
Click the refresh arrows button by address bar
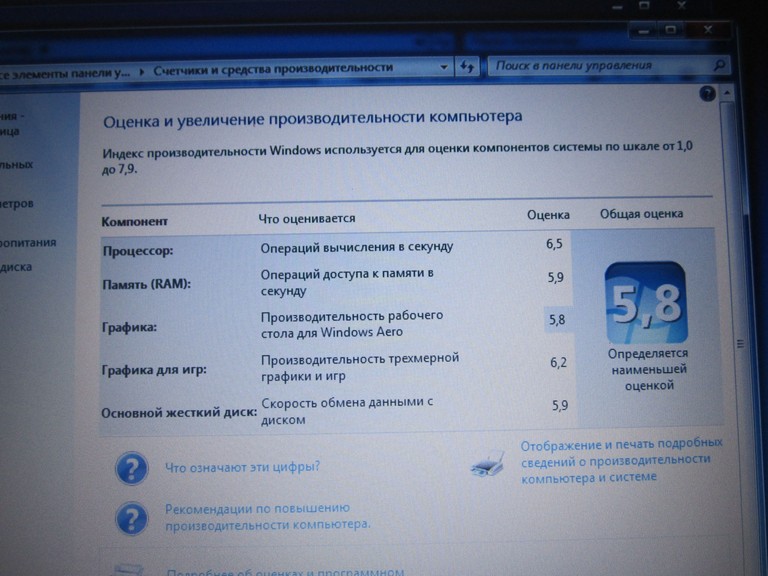466,66
